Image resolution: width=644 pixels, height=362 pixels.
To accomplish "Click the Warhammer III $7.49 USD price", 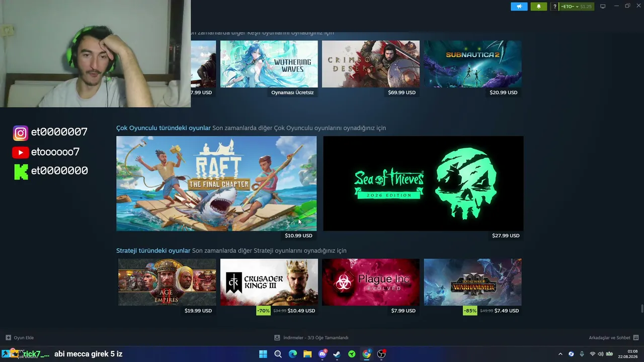I will 507,311.
